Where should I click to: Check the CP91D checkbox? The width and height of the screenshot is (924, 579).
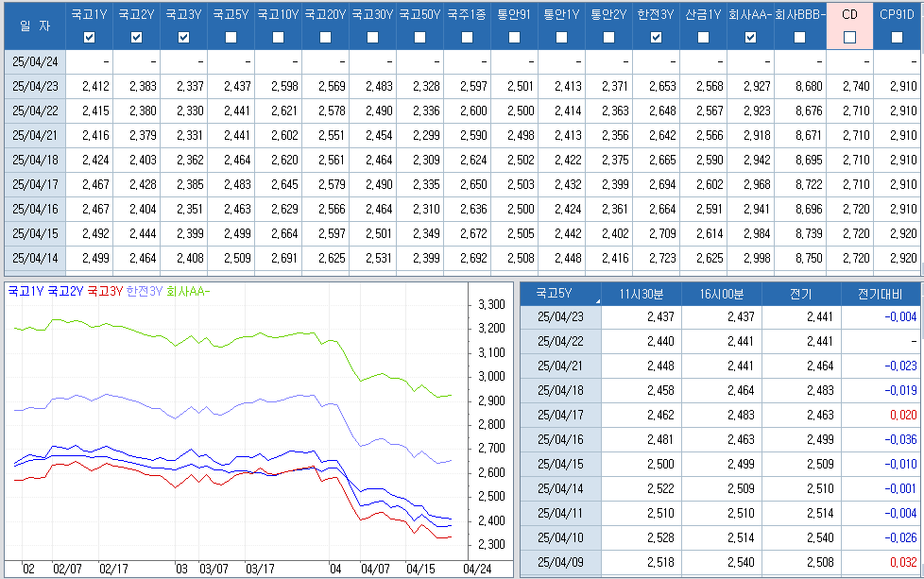[897, 37]
